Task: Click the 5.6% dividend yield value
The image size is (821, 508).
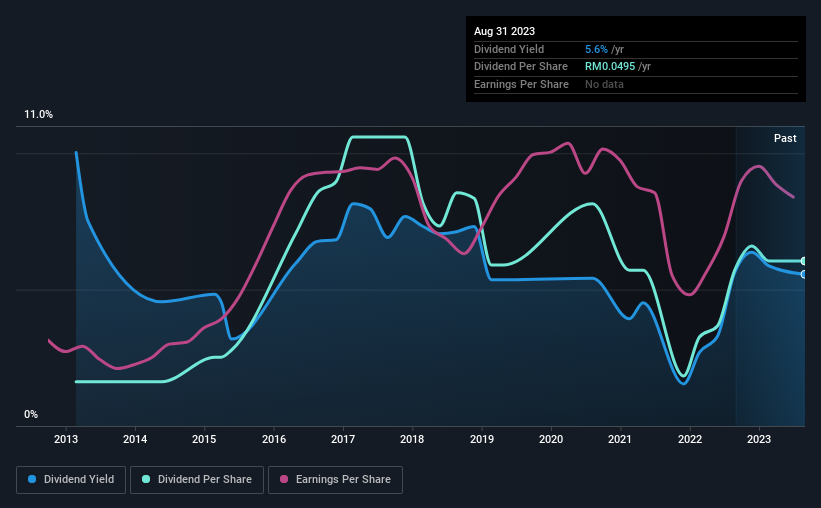Action: pyautogui.click(x=596, y=49)
